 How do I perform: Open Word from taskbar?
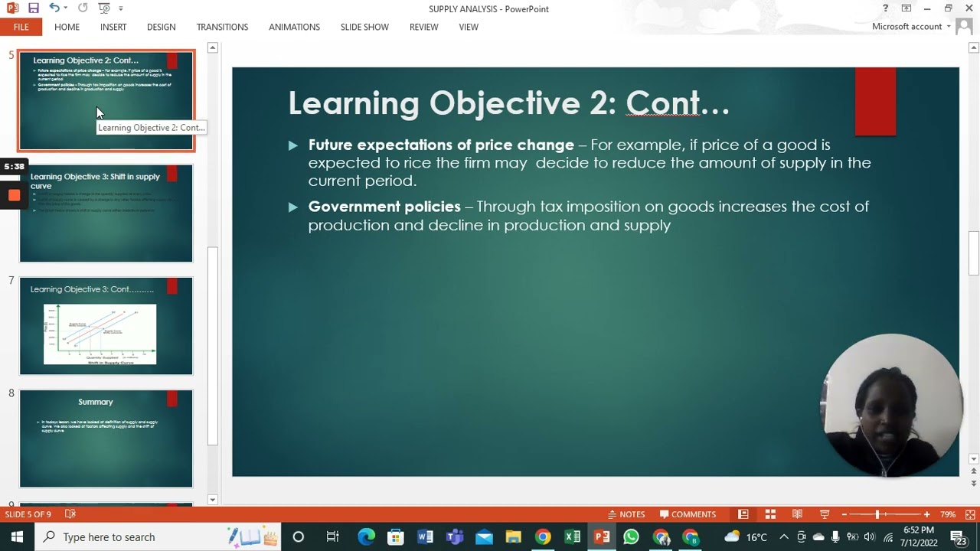425,536
